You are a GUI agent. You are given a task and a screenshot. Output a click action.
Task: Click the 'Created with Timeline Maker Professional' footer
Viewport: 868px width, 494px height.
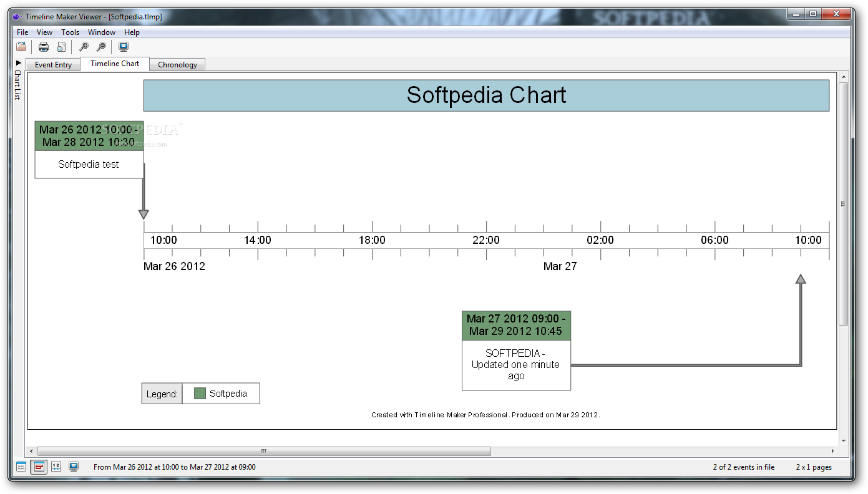pos(485,415)
